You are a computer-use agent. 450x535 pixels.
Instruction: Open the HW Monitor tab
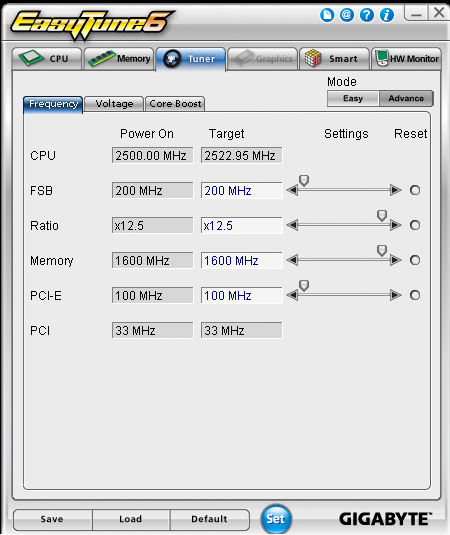click(406, 59)
